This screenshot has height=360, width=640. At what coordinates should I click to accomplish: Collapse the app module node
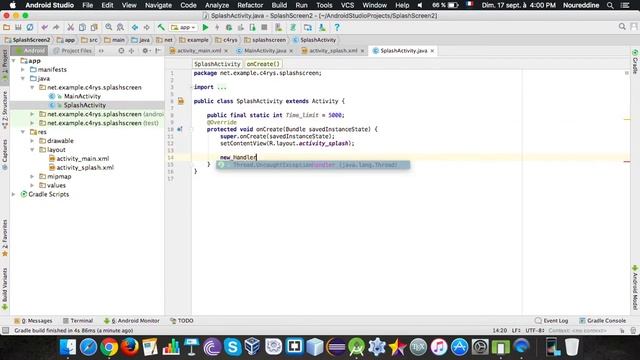click(x=14, y=60)
